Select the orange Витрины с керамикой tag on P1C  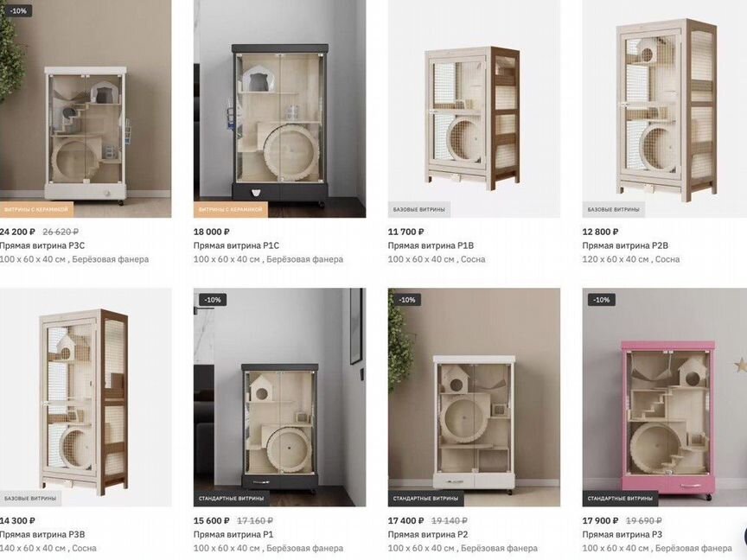(231, 209)
